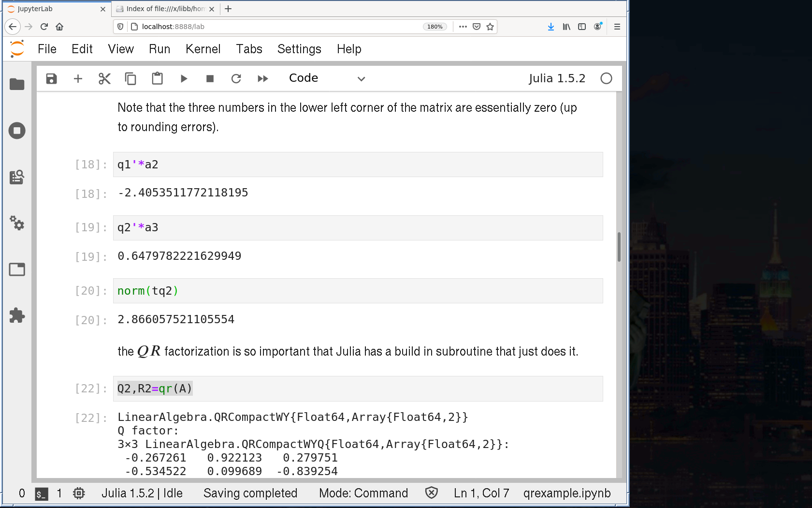The width and height of the screenshot is (812, 508).
Task: Open the Firefox hamburger application menu
Action: pos(617,27)
